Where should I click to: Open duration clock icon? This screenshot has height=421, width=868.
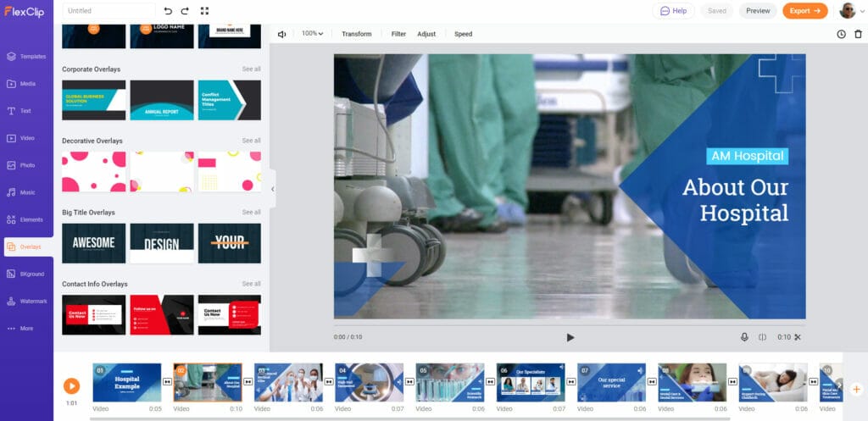841,34
